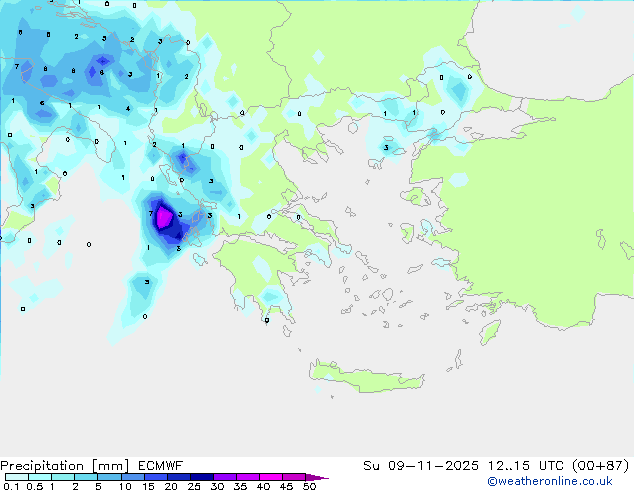Click the '50' legend scale value

click(x=309, y=486)
